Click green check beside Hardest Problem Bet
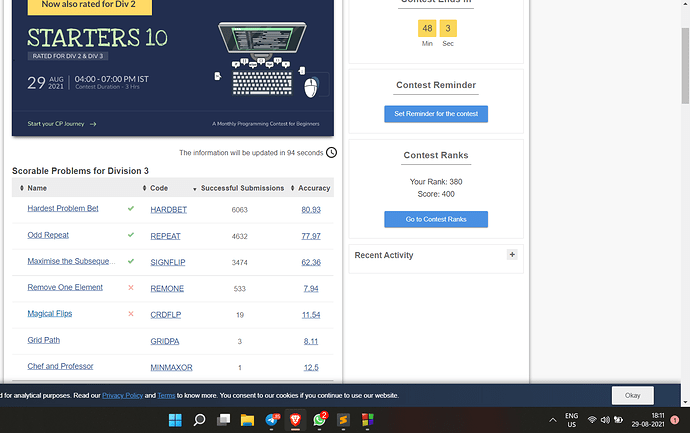The height and width of the screenshot is (433, 690). click(131, 208)
